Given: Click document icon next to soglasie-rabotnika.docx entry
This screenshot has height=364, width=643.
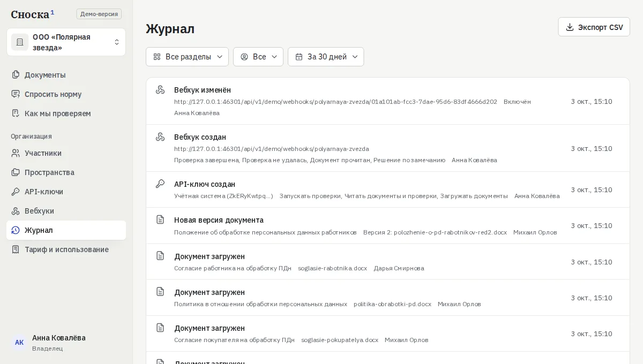Looking at the screenshot, I should click(160, 255).
